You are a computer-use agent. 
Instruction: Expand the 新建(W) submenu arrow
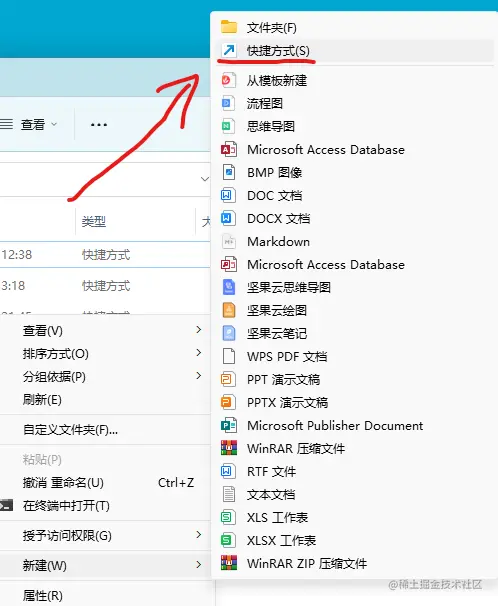pyautogui.click(x=199, y=565)
